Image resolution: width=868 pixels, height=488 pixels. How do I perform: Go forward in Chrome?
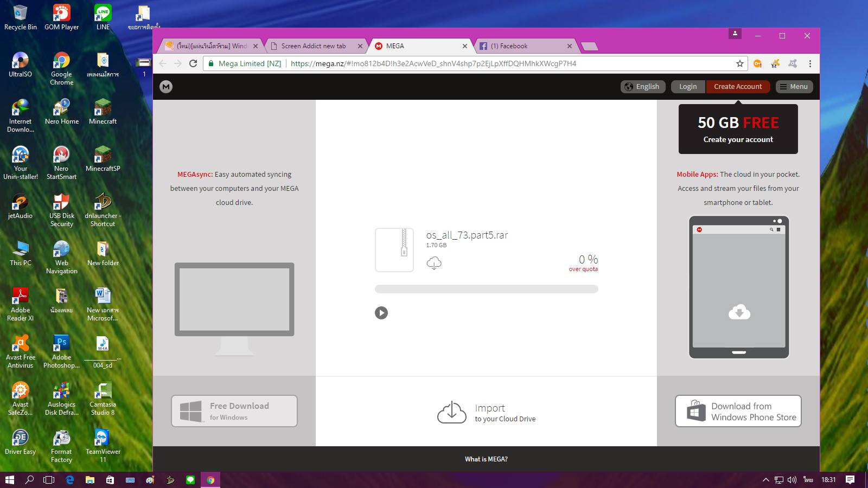coord(178,63)
